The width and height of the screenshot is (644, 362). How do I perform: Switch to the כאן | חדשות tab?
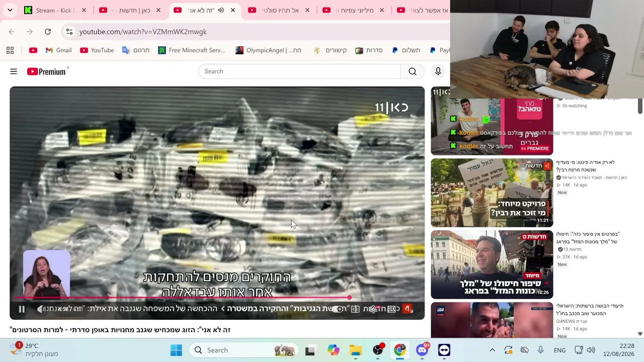tap(130, 10)
